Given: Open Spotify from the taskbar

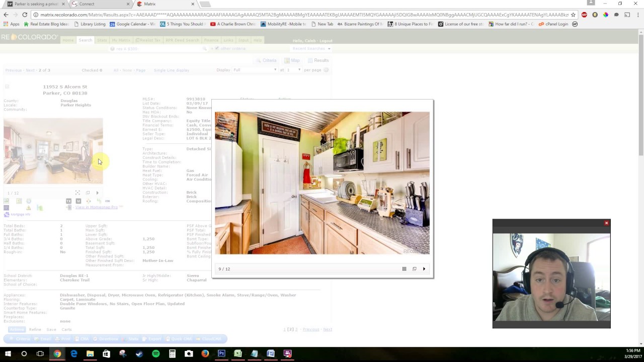Looking at the screenshot, I should (x=155, y=353).
